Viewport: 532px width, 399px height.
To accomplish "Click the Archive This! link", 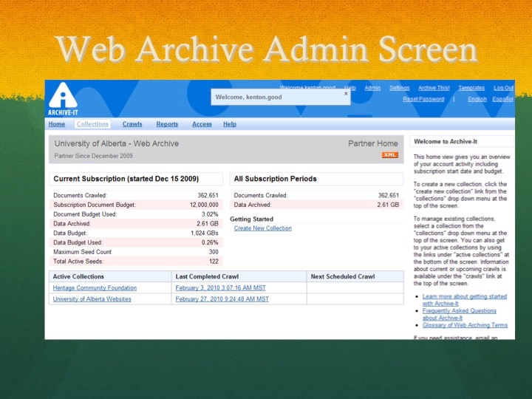I will 434,88.
